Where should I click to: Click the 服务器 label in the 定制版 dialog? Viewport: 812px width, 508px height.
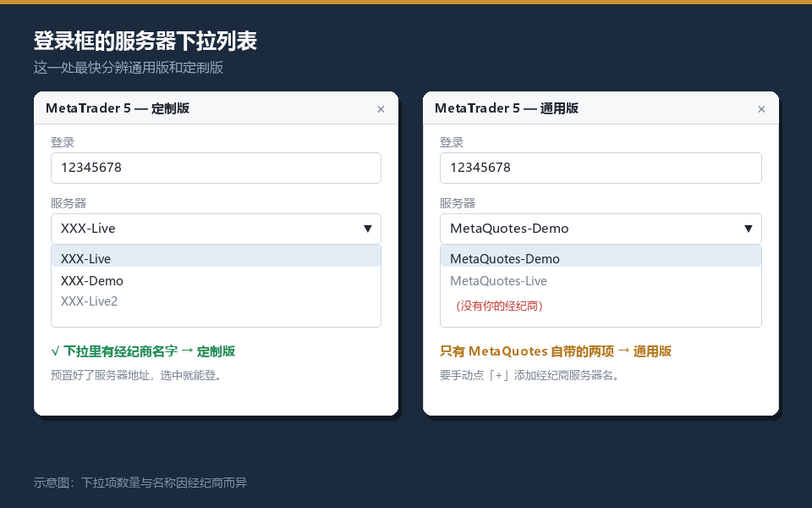tap(69, 203)
